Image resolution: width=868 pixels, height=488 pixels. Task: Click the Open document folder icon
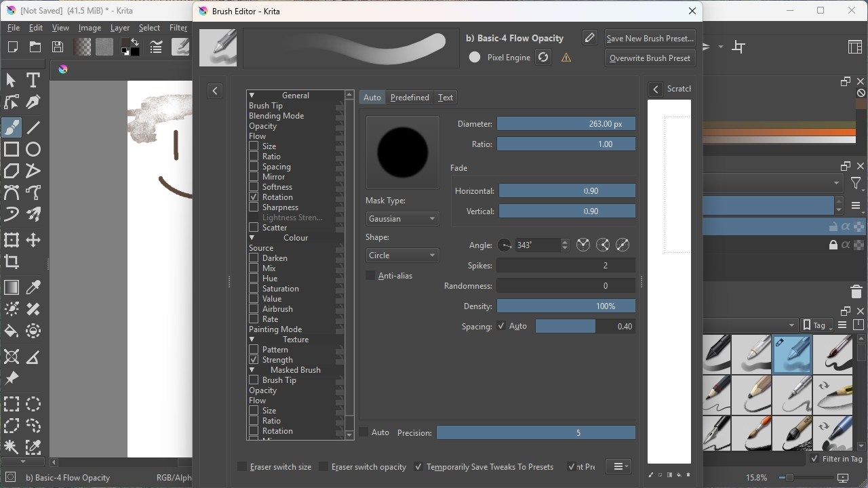(x=35, y=47)
